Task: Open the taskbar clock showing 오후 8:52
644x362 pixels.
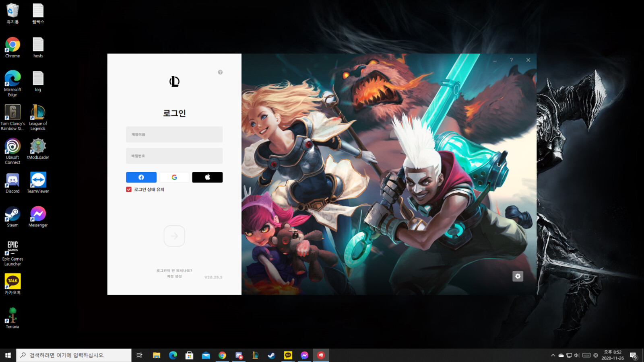Action: (613, 355)
